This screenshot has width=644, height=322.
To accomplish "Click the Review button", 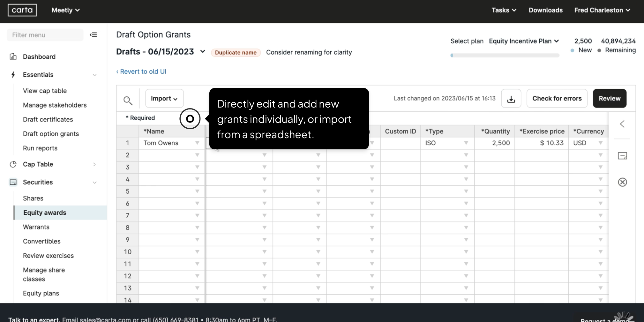I will pyautogui.click(x=610, y=98).
